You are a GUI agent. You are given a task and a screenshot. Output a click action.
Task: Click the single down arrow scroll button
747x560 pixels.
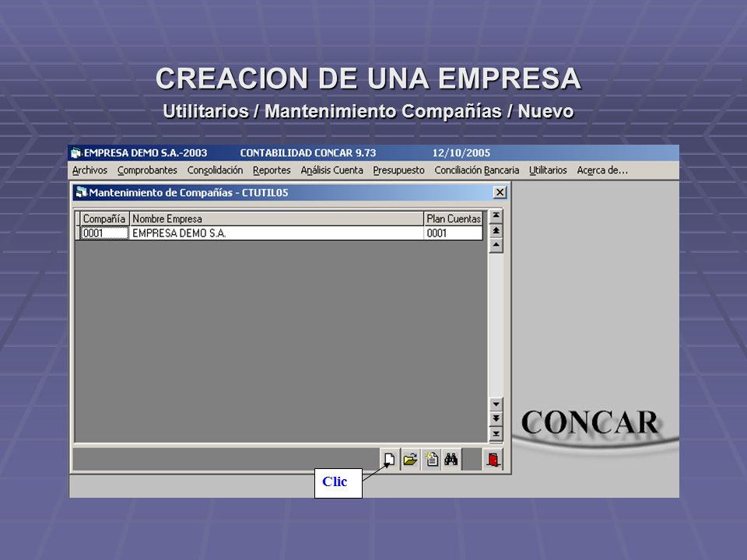(x=496, y=404)
